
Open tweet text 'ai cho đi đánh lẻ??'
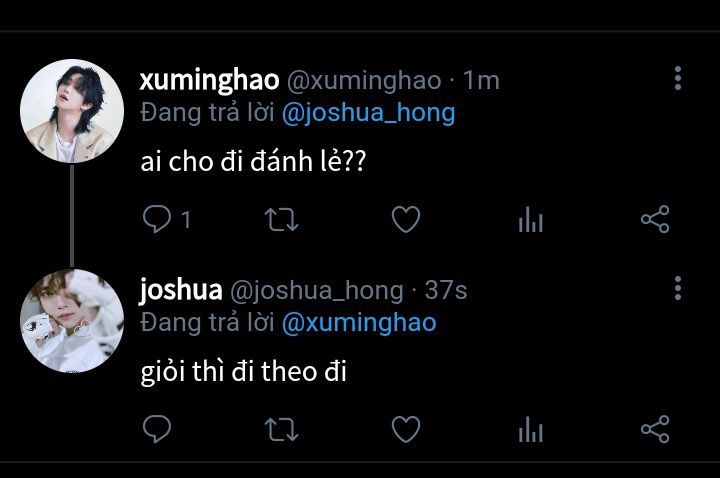(x=253, y=162)
